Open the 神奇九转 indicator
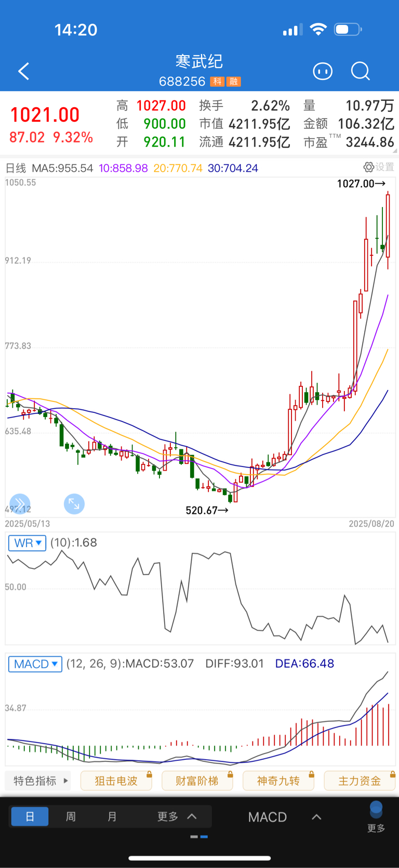Viewport: 399px width, 868px height. 278,781
